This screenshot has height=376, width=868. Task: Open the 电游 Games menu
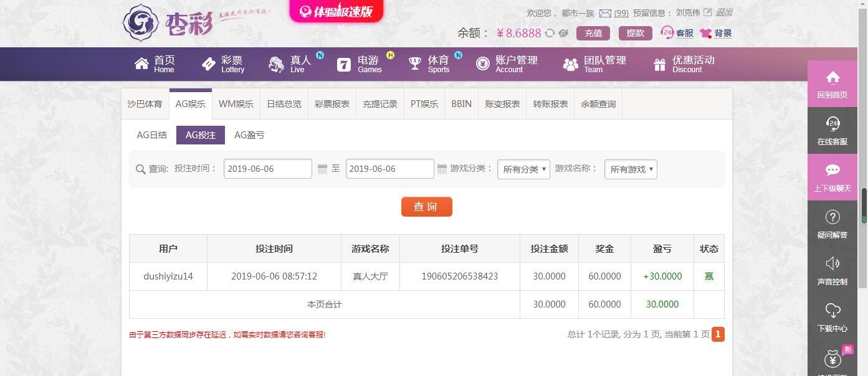[360, 64]
